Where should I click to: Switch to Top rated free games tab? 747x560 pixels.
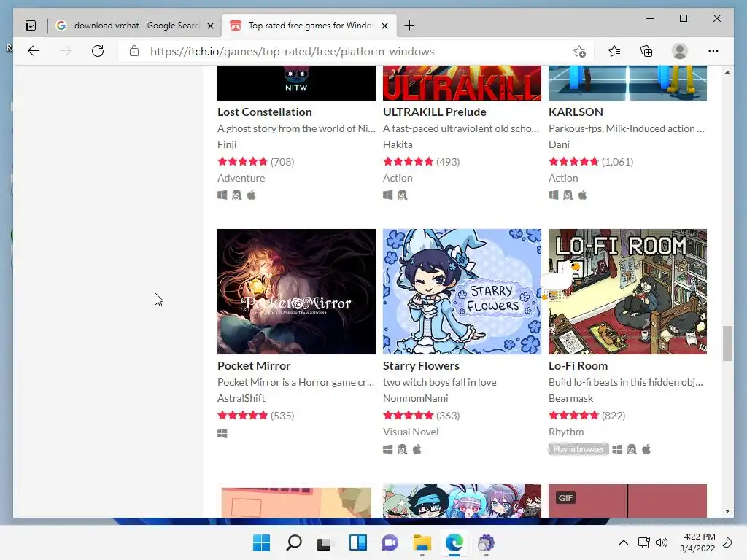tap(309, 26)
